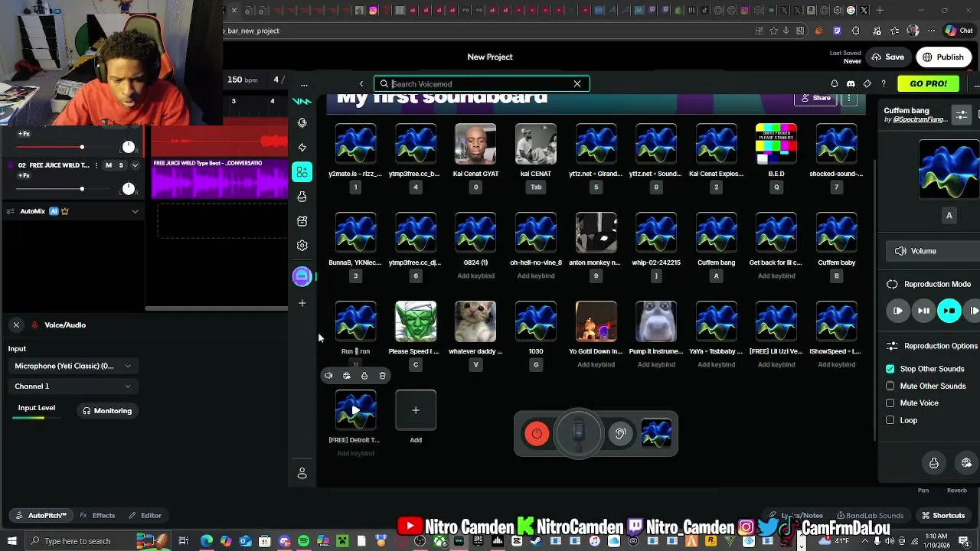Switch to the Effects tab
Image resolution: width=980 pixels, height=551 pixels.
click(97, 516)
